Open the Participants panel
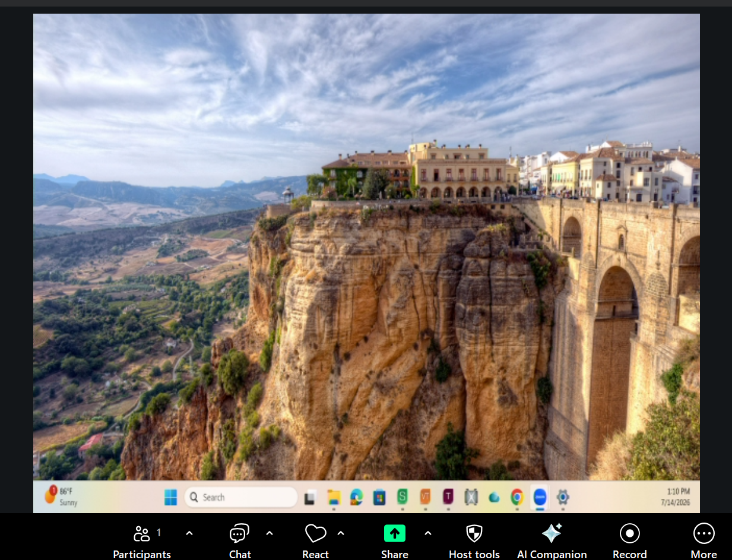The image size is (732, 560). click(x=142, y=541)
